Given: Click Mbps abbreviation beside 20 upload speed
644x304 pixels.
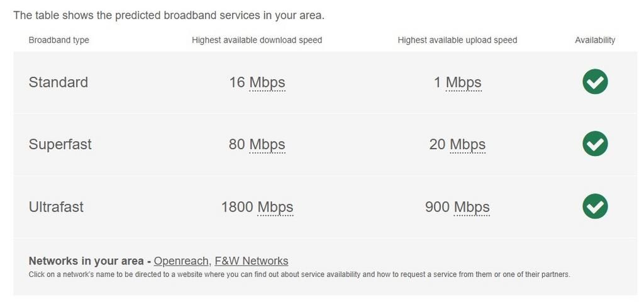Looking at the screenshot, I should (x=467, y=145).
